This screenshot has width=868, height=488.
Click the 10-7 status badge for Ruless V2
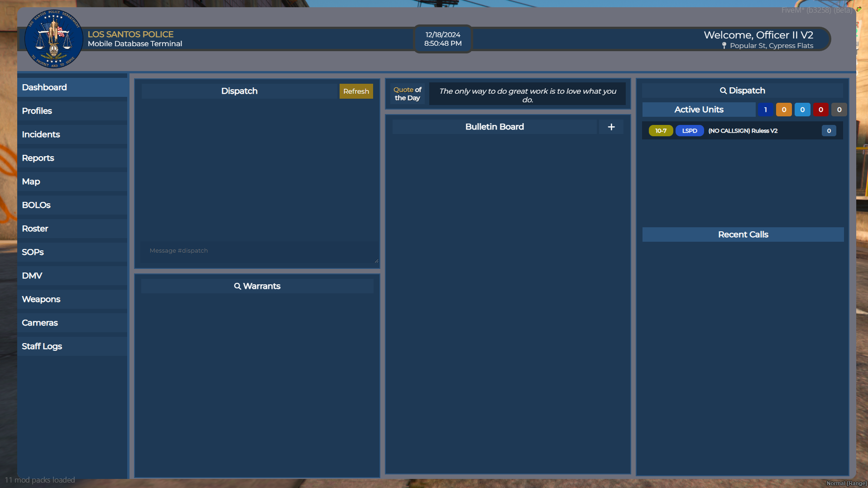tap(661, 131)
